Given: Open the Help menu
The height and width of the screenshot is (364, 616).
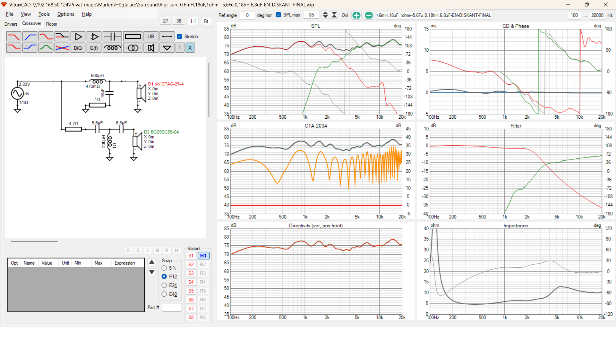Looking at the screenshot, I should coord(87,14).
